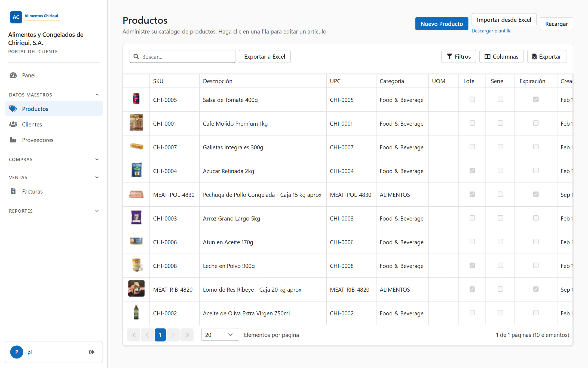This screenshot has height=368, width=588.
Task: Open Leche en Polvo product image
Action: click(137, 265)
